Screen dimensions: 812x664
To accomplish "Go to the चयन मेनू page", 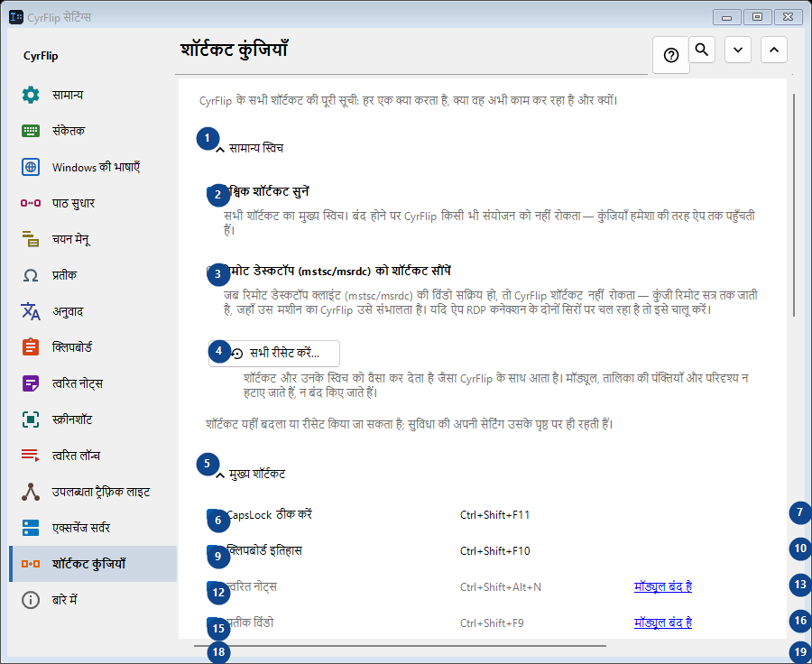I will pos(93,239).
